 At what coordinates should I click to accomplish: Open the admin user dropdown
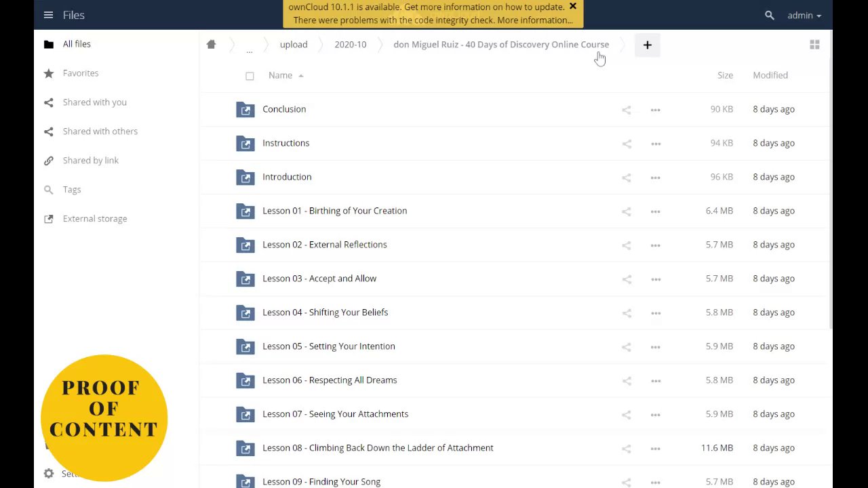point(804,15)
